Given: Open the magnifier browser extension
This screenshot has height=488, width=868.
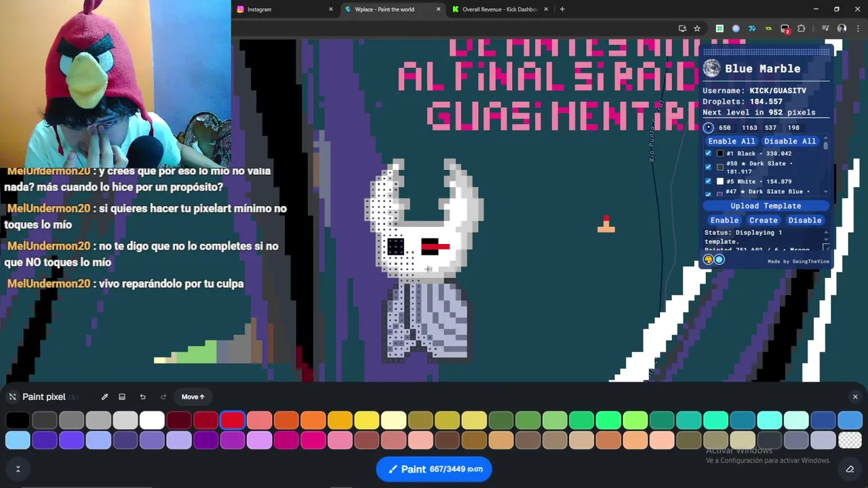Looking at the screenshot, I should point(736,28).
